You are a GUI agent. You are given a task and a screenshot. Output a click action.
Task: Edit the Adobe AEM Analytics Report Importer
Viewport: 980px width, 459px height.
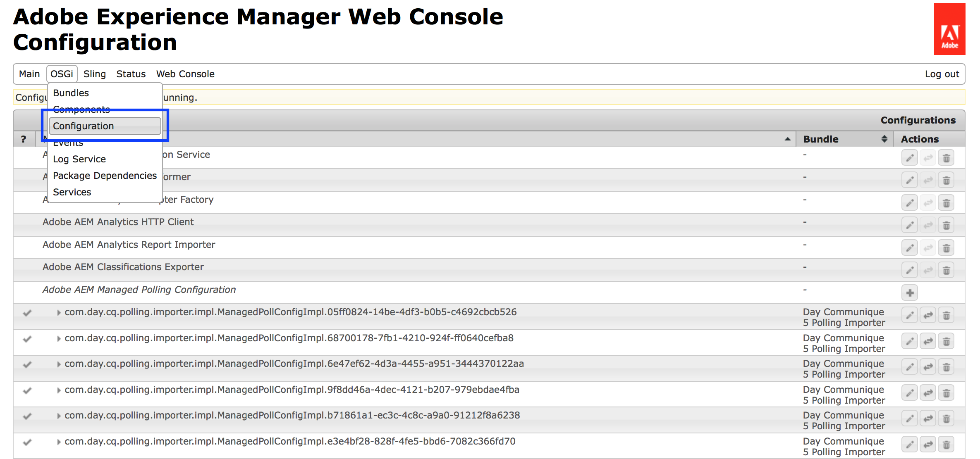coord(909,248)
